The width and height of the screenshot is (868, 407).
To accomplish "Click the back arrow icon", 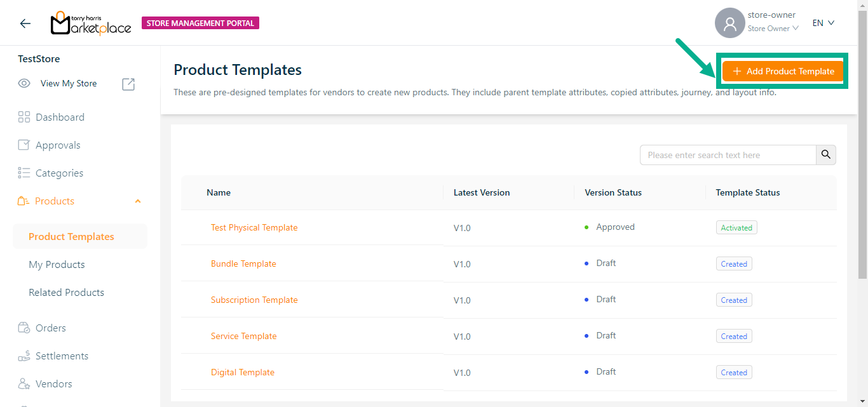I will click(x=25, y=23).
